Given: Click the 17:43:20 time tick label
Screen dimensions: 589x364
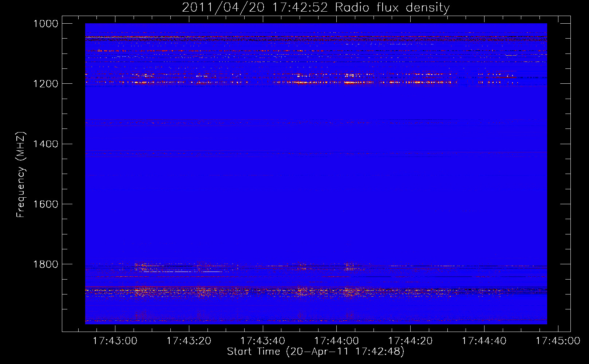Looking at the screenshot, I should 189,341.
